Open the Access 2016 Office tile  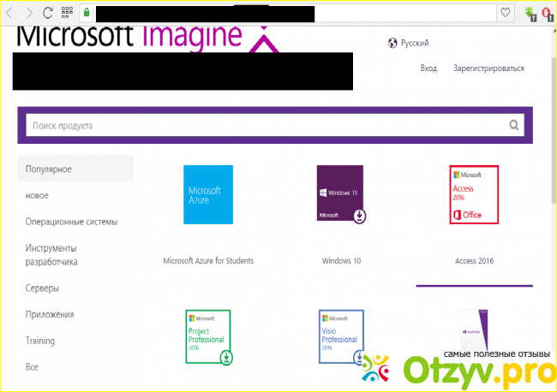[474, 194]
